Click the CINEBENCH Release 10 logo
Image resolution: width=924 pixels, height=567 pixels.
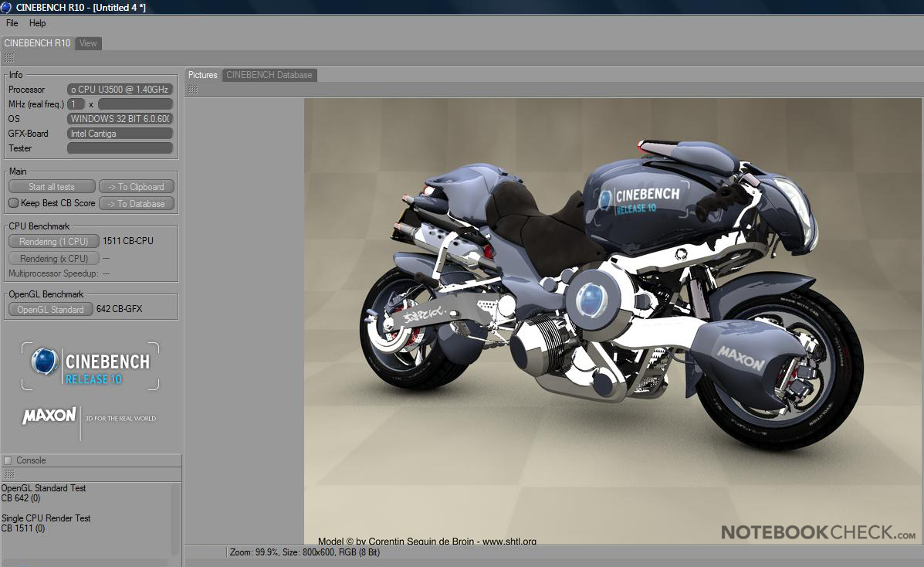[x=90, y=366]
